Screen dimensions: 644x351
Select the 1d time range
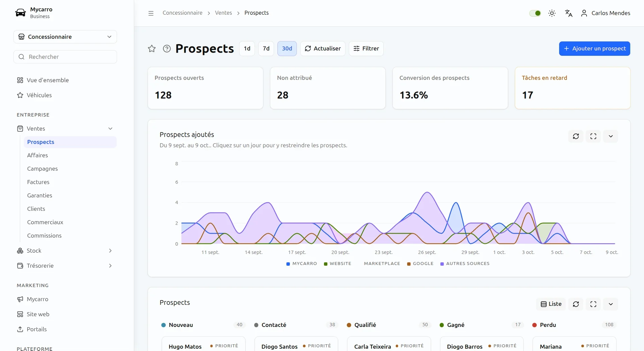247,49
